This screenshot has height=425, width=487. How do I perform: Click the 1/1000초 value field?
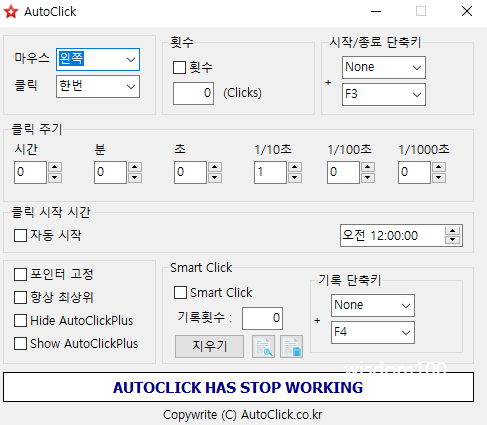414,172
